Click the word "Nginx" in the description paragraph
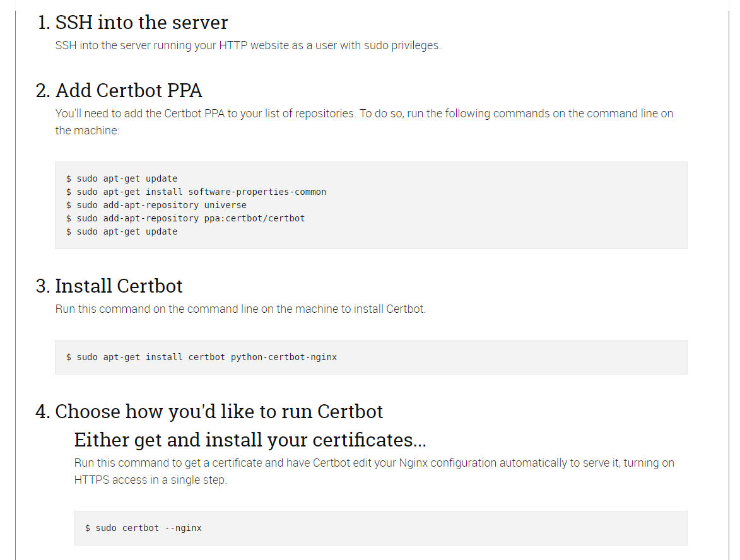The image size is (740, 560). (413, 463)
